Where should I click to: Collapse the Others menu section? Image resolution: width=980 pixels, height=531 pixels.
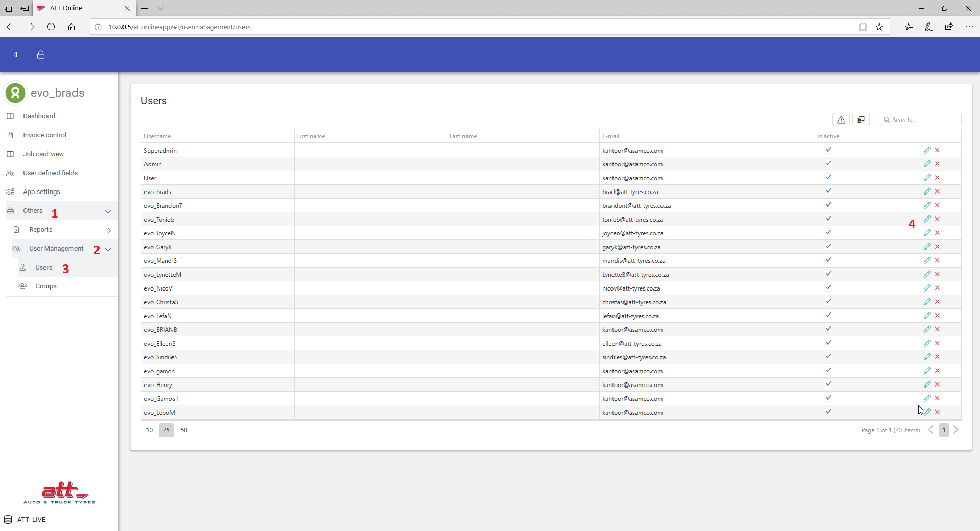[108, 211]
